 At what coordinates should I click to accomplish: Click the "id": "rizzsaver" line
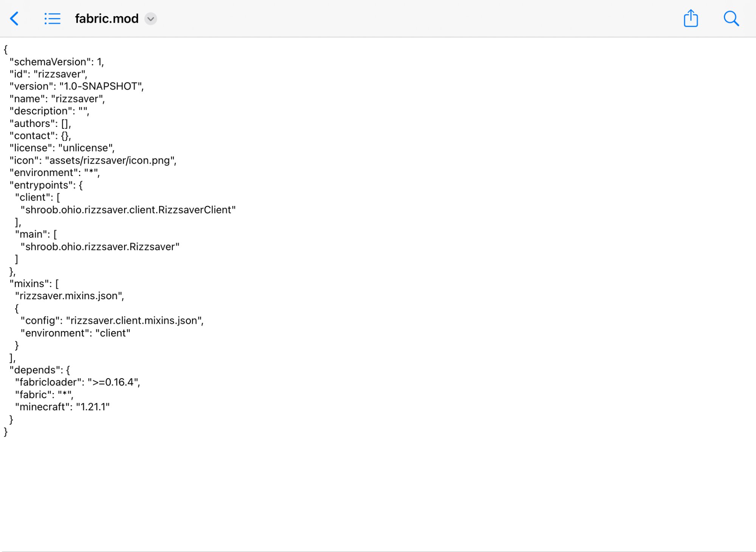(x=48, y=74)
